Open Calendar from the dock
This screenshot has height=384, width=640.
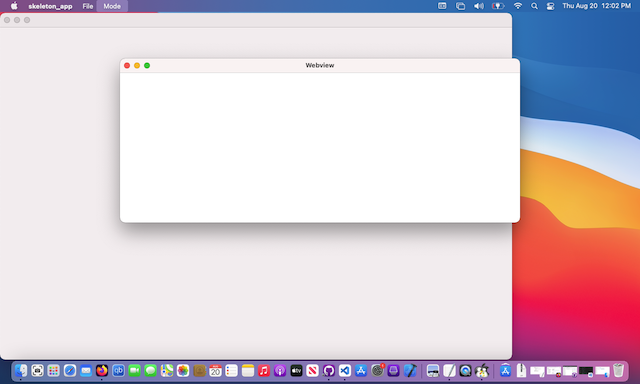tap(215, 371)
